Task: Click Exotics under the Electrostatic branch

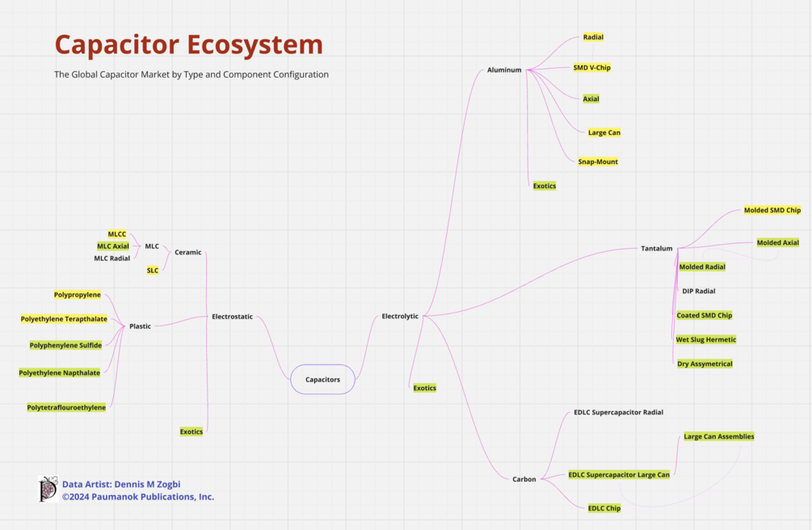Action: 191,431
